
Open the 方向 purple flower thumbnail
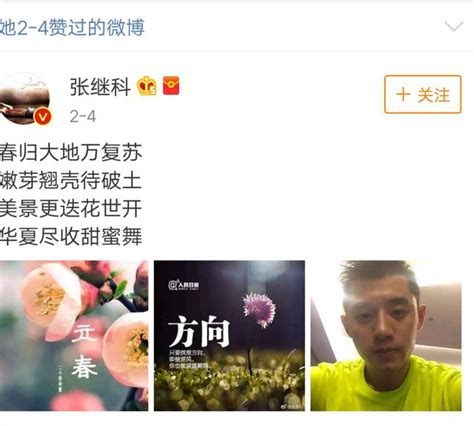229,336
